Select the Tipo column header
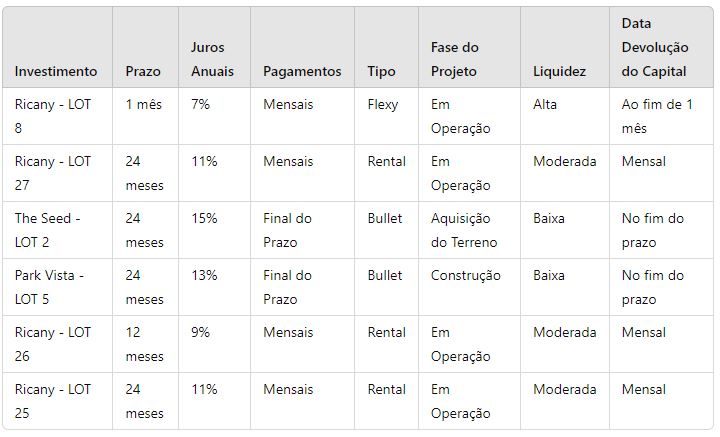720x437 pixels. [x=381, y=71]
